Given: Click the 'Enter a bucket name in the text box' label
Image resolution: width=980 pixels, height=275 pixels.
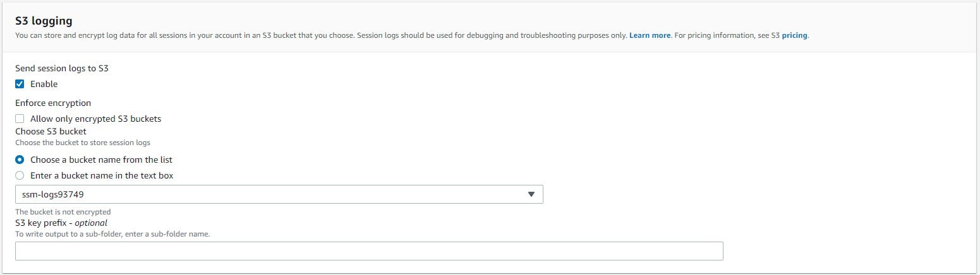Looking at the screenshot, I should tap(102, 175).
